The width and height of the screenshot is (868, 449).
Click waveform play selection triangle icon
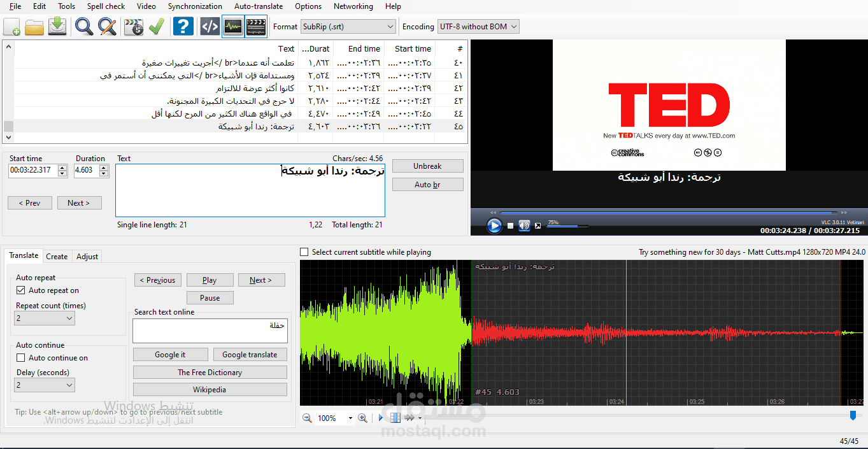pyautogui.click(x=381, y=418)
